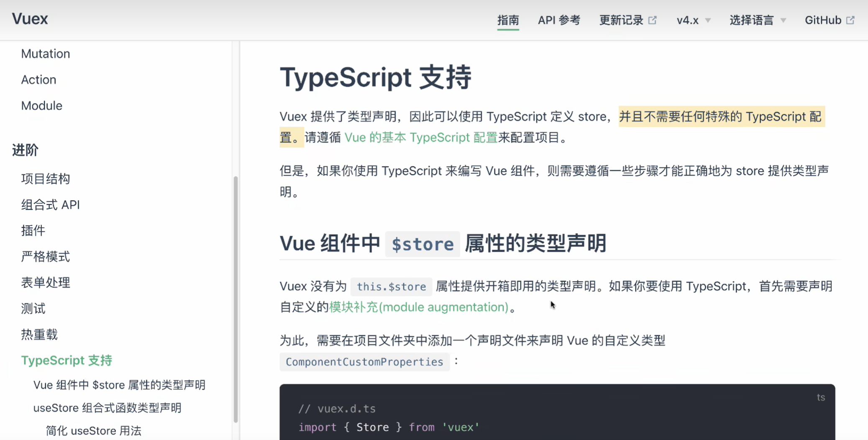Open the 更新记录 changelog link
Screen dimensions: 868x440
[x=628, y=20]
